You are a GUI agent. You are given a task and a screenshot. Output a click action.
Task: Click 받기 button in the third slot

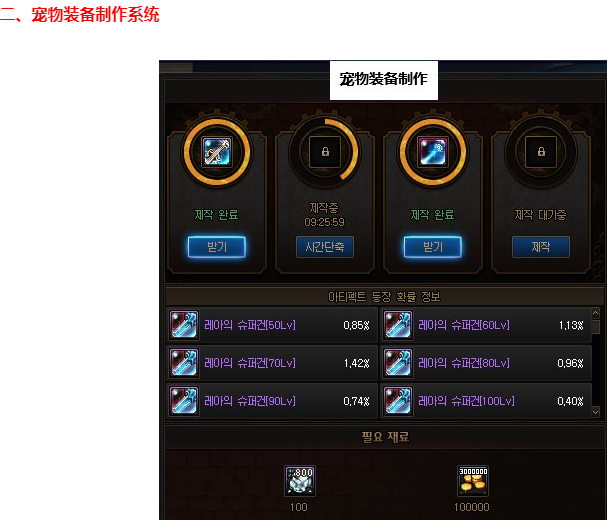pyautogui.click(x=433, y=247)
